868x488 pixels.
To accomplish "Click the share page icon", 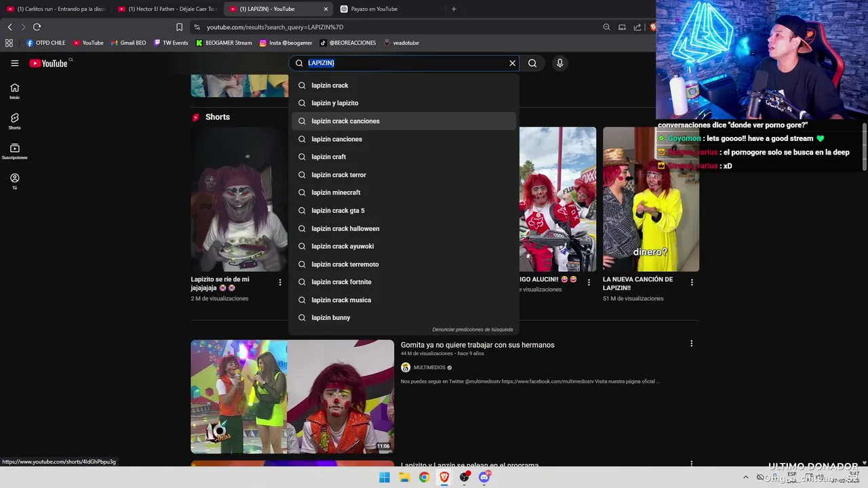I will [637, 27].
